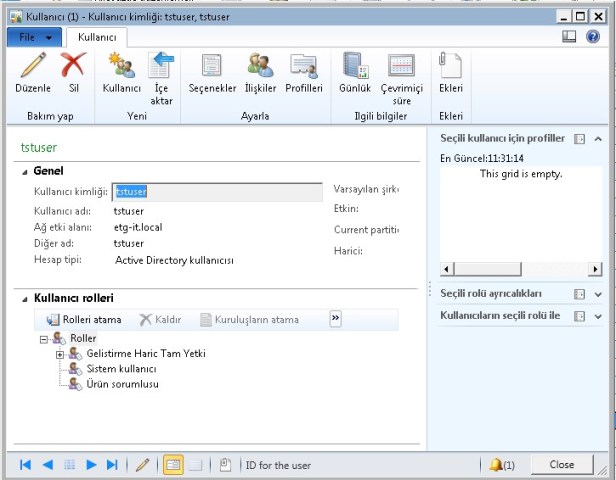Expand Gelistirme Haric Tam Yetki role node
The width and height of the screenshot is (616, 480).
[60, 354]
